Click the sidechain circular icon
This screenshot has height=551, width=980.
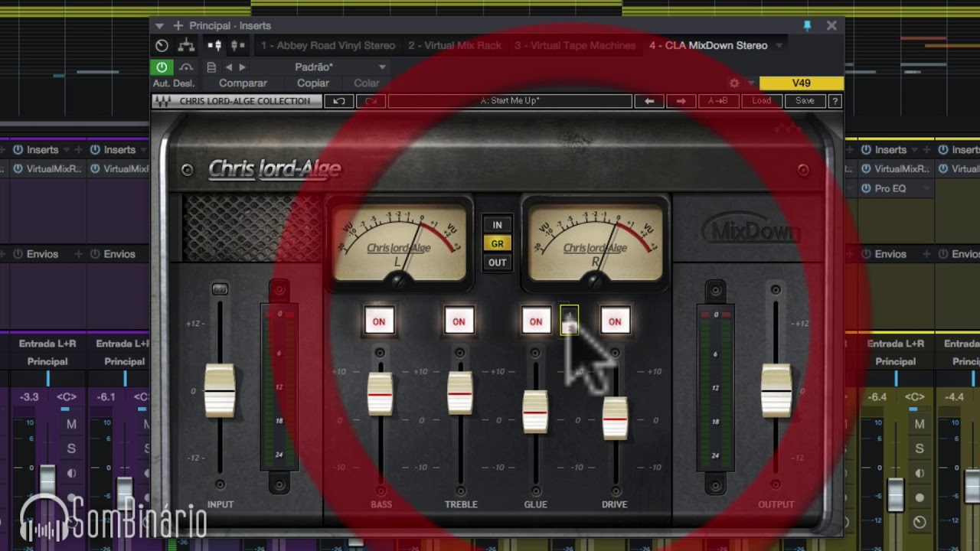point(162,46)
